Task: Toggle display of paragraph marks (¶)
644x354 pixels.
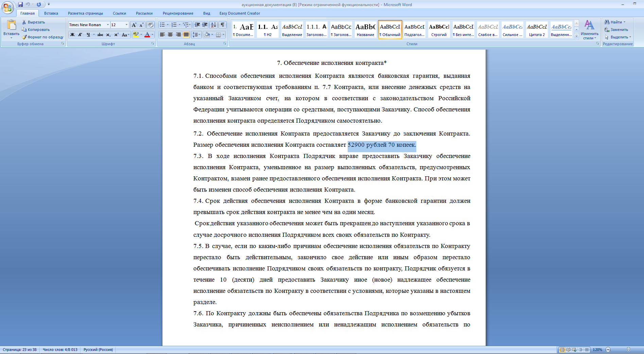Action: tap(222, 25)
